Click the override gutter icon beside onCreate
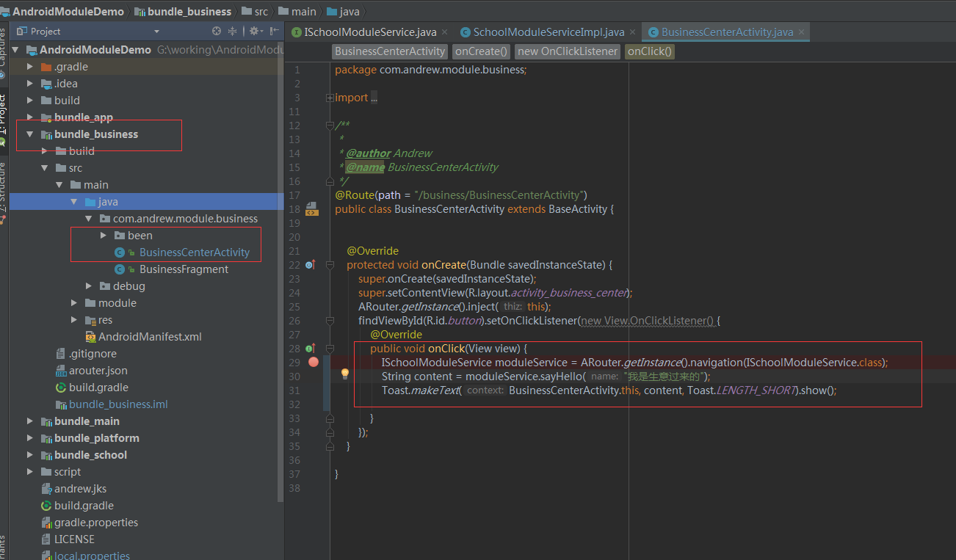Viewport: 956px width, 560px height. click(310, 264)
